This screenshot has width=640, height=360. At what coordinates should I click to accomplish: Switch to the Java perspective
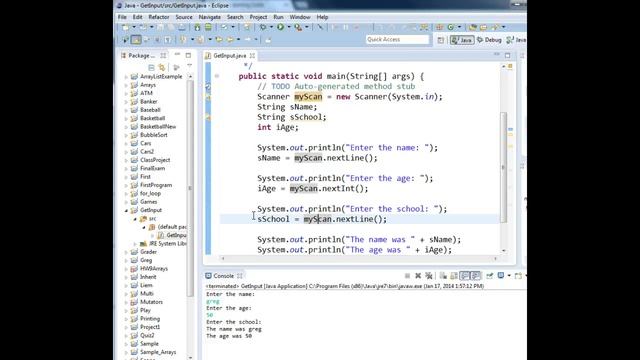pos(462,40)
